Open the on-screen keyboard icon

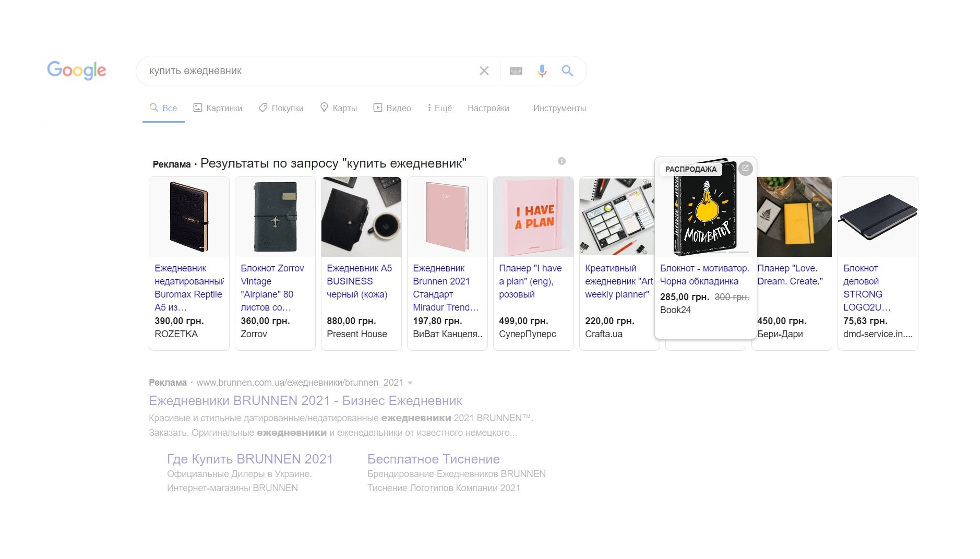coord(516,71)
